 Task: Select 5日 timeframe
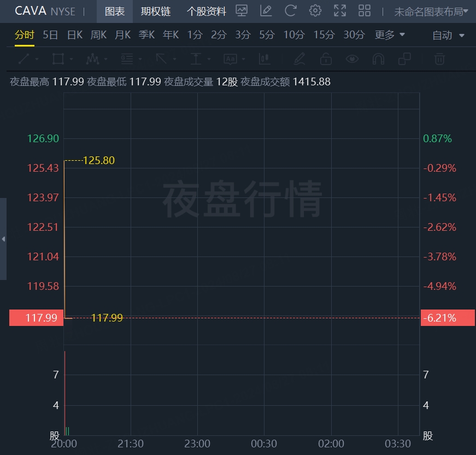(x=50, y=35)
